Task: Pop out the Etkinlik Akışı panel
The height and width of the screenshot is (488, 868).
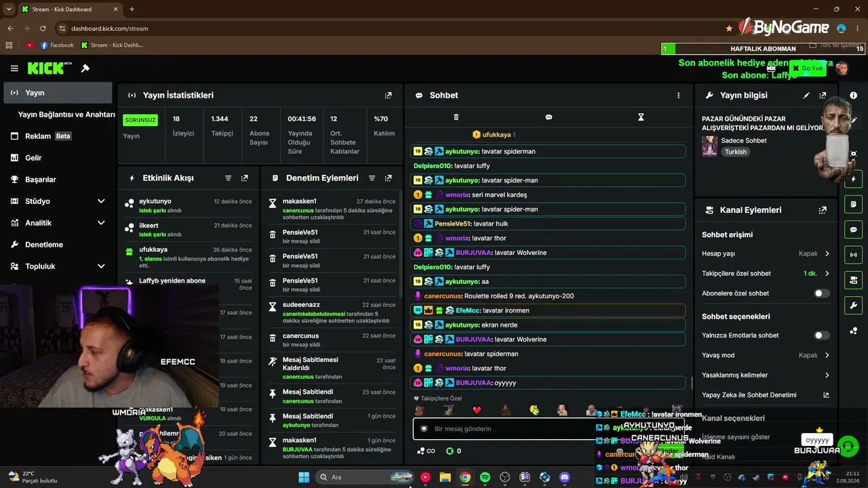Action: pos(244,178)
